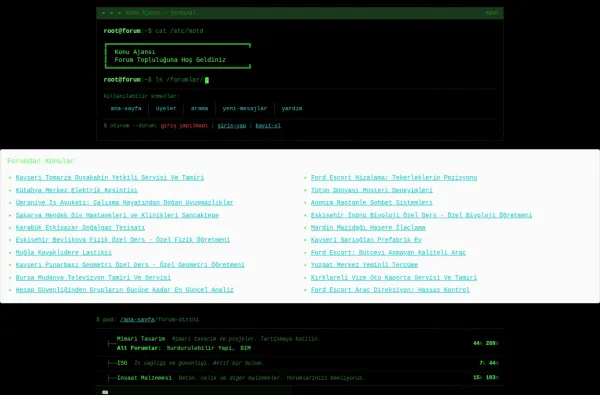Open Muğla Kavaklıdere Lastikçi topic
This screenshot has height=395, width=600.
pyautogui.click(x=64, y=253)
